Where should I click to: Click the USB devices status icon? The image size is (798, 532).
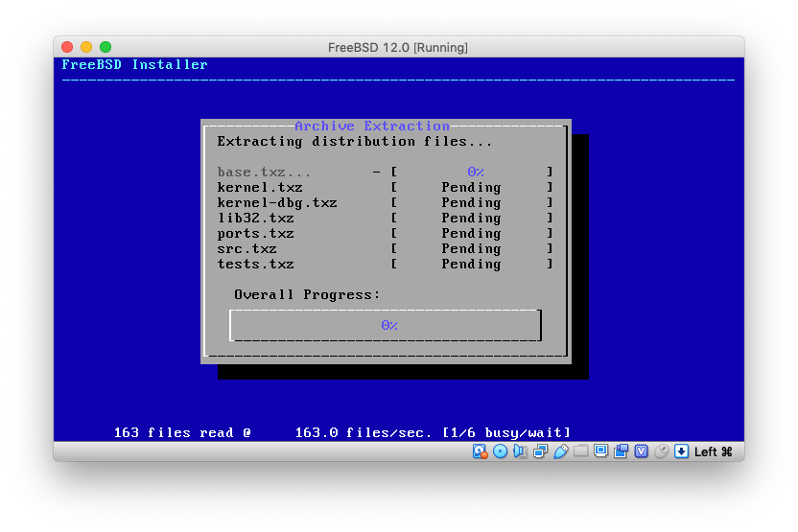point(560,451)
